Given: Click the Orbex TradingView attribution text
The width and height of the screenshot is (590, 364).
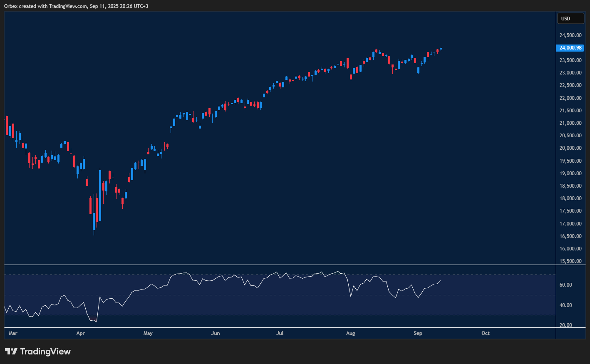Looking at the screenshot, I should click(75, 6).
